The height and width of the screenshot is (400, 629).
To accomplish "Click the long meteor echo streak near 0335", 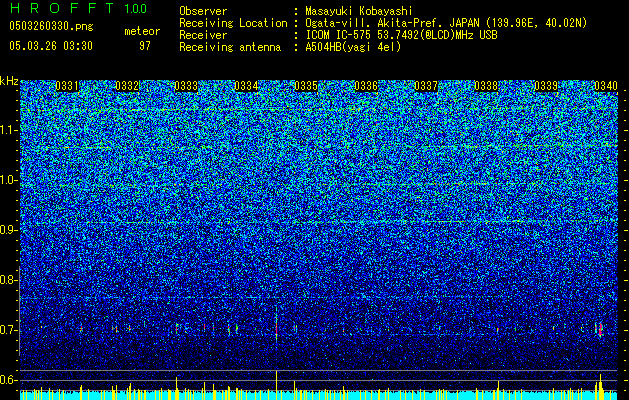I will point(276,325).
